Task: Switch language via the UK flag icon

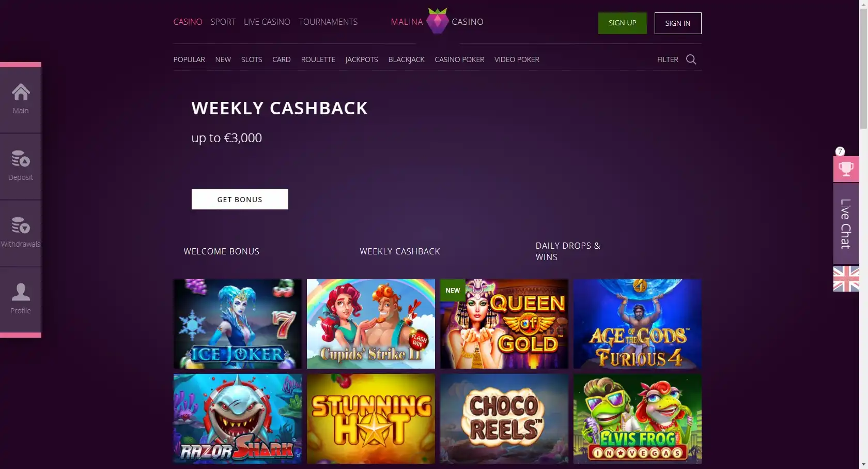Action: pyautogui.click(x=846, y=279)
